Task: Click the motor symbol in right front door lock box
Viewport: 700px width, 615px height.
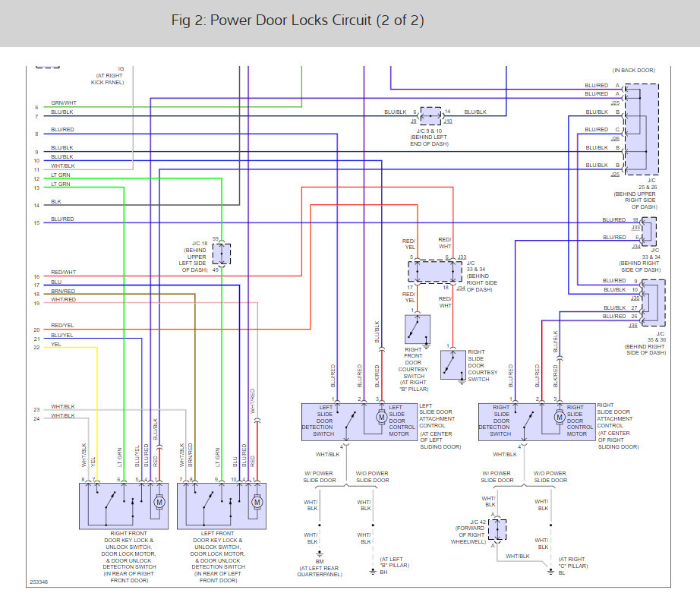Action: click(x=159, y=502)
